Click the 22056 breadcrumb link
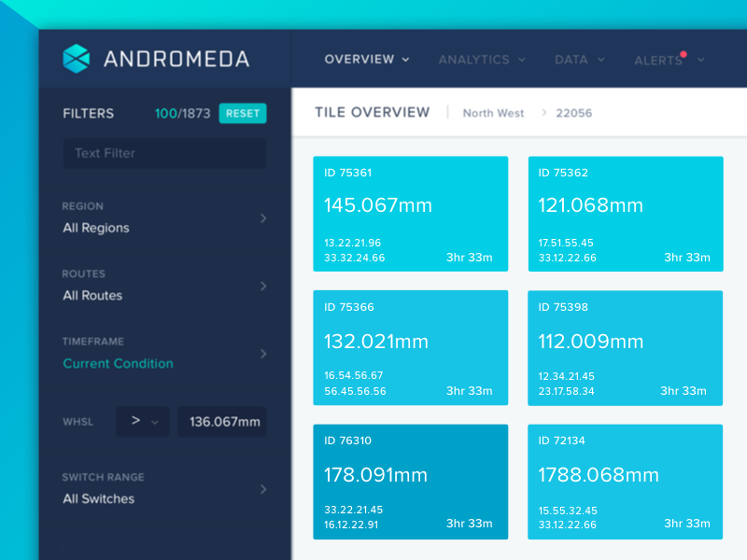This screenshot has width=747, height=560. pyautogui.click(x=573, y=113)
